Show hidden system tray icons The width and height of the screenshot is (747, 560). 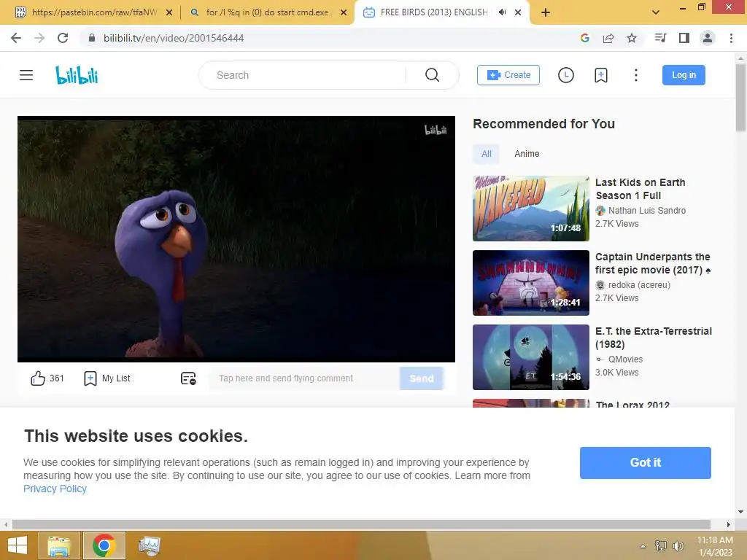[x=643, y=546]
